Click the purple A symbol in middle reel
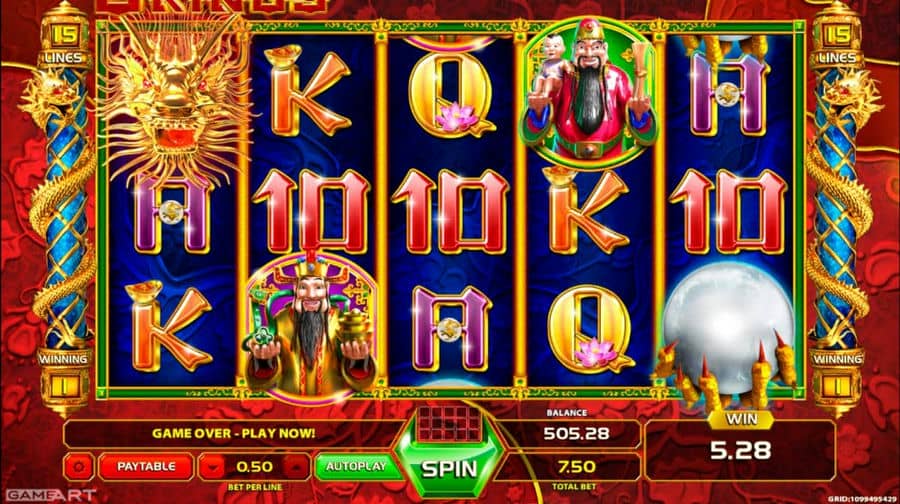 [451, 328]
